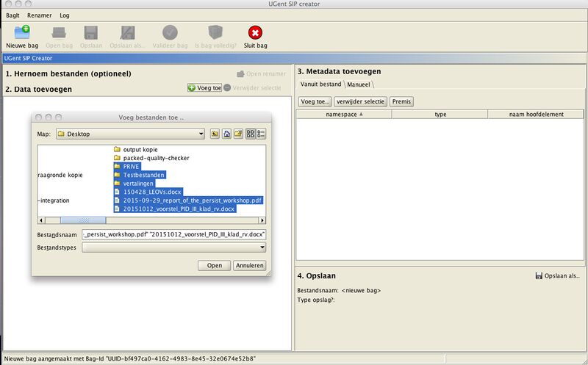Image resolution: width=588 pixels, height=365 pixels.
Task: Switch file dialog to list view
Action: 251,134
